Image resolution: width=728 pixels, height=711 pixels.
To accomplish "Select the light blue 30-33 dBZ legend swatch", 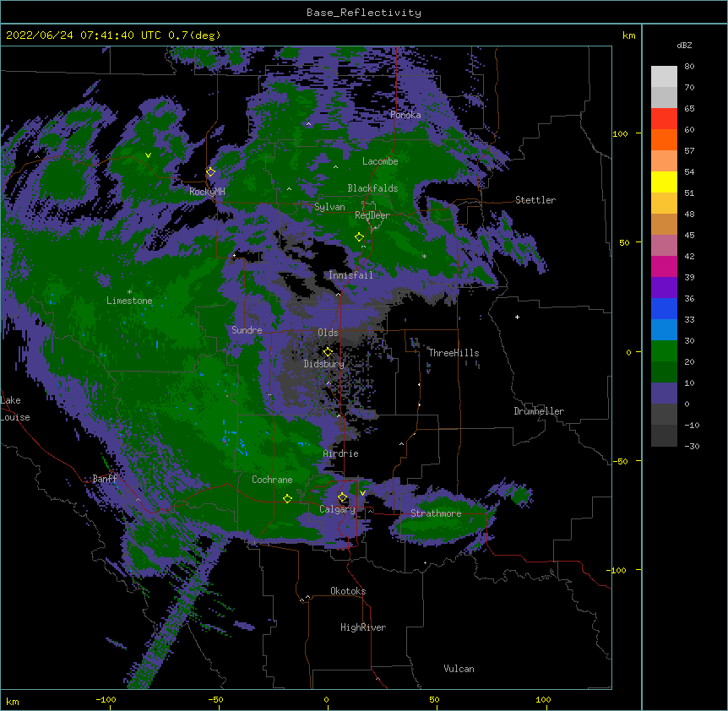I will tap(664, 330).
